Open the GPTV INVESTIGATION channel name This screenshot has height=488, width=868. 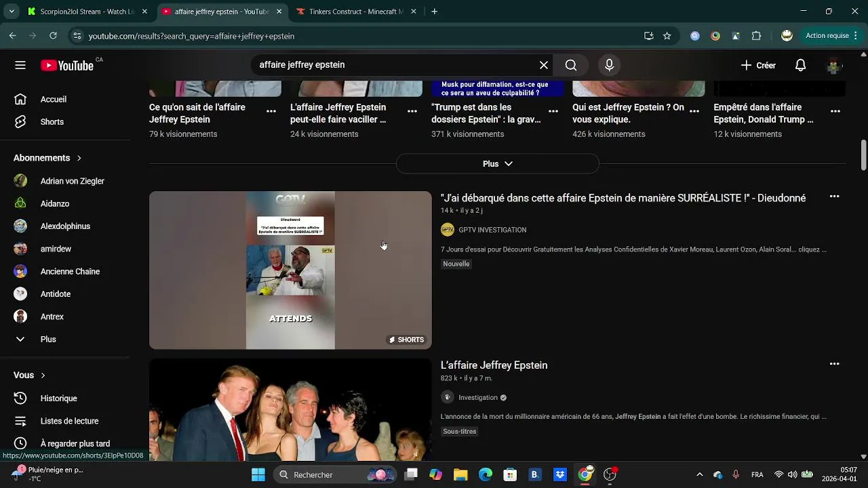click(x=492, y=230)
